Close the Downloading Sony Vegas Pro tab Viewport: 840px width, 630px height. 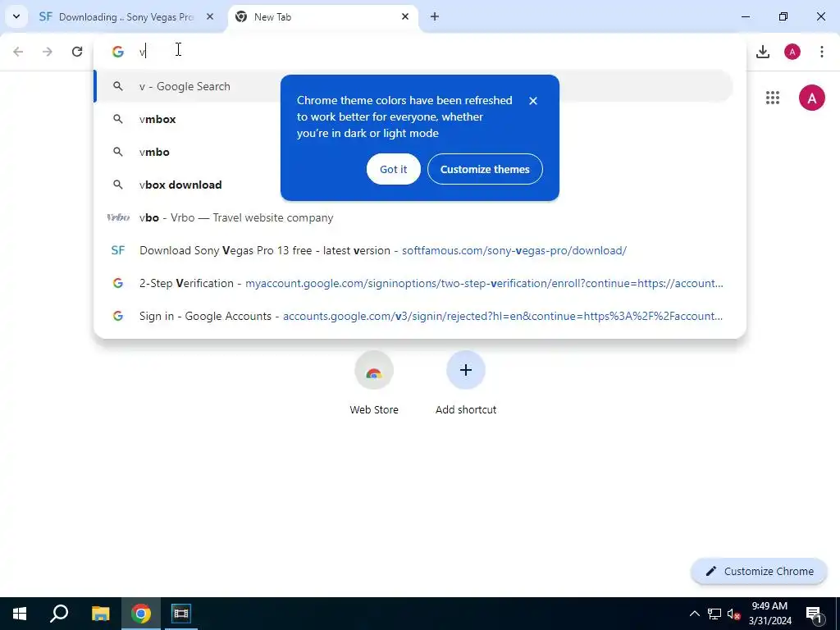pyautogui.click(x=210, y=16)
